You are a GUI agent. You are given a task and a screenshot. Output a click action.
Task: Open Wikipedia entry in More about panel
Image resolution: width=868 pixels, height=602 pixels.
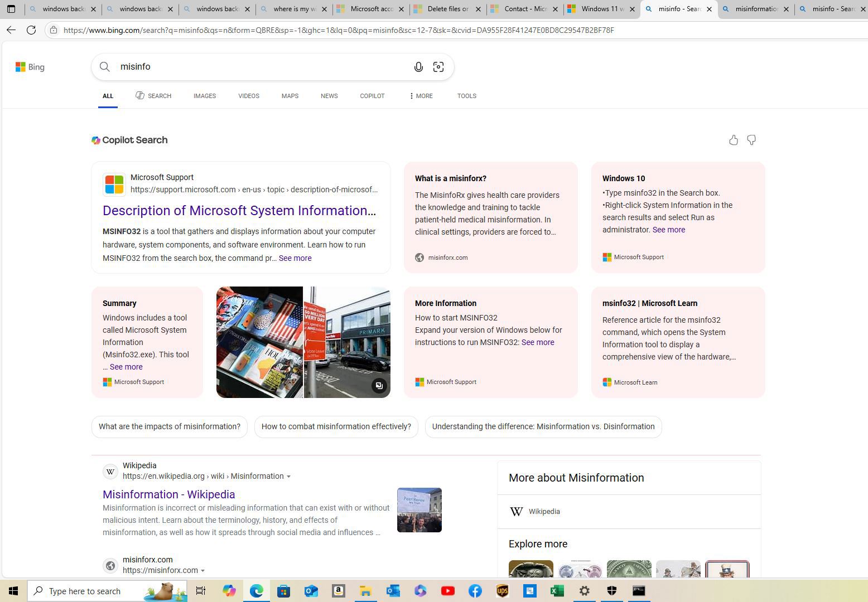[544, 512]
